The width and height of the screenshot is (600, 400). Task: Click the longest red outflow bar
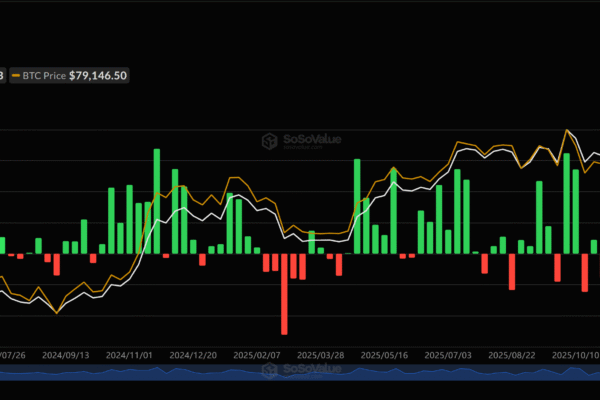point(284,294)
